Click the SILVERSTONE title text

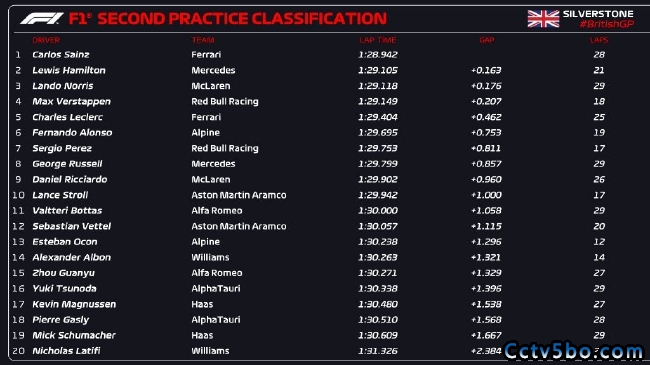pyautogui.click(x=598, y=14)
